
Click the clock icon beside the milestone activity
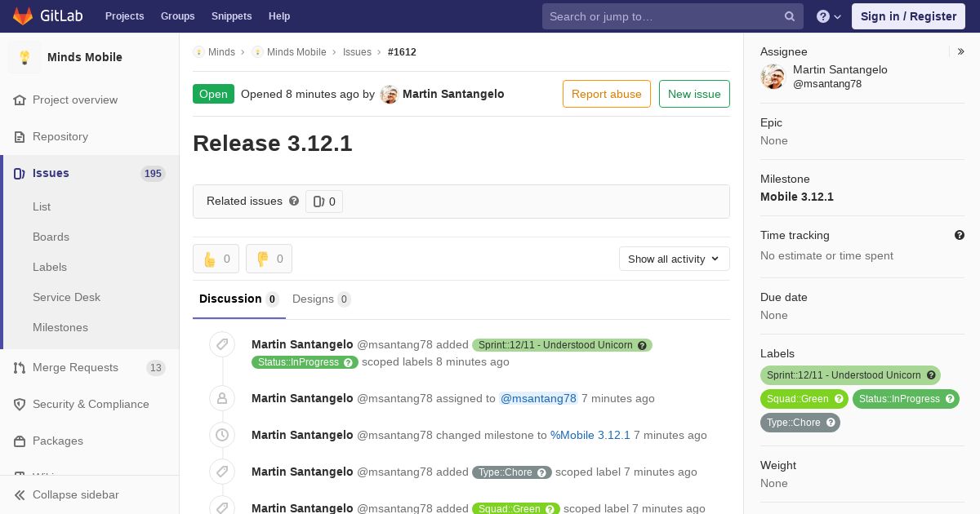(222, 435)
